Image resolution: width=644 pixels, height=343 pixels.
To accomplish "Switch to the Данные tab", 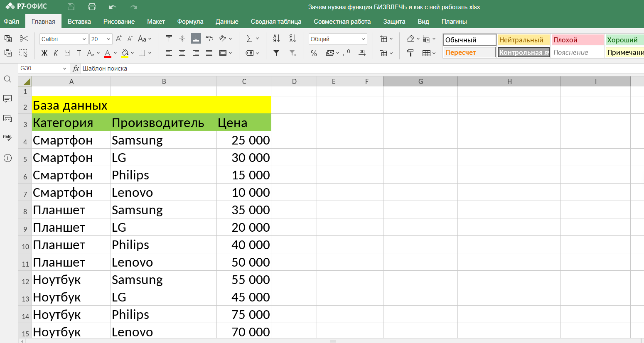I will point(227,21).
